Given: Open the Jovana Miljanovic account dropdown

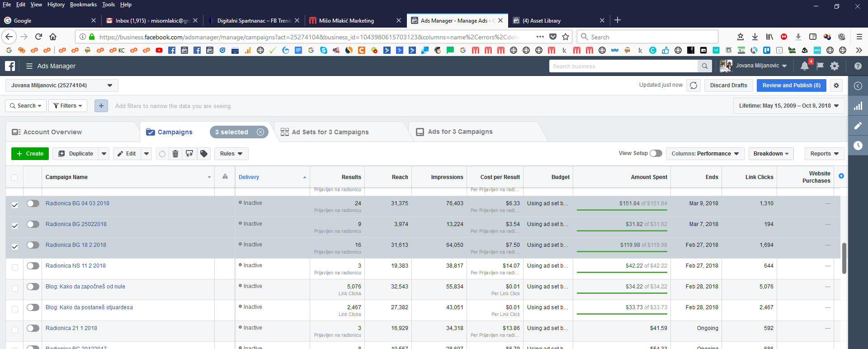Looking at the screenshot, I should 62,85.
